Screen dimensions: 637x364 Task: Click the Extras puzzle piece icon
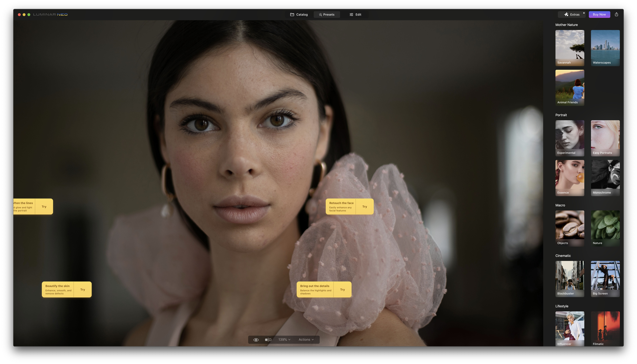click(x=566, y=15)
